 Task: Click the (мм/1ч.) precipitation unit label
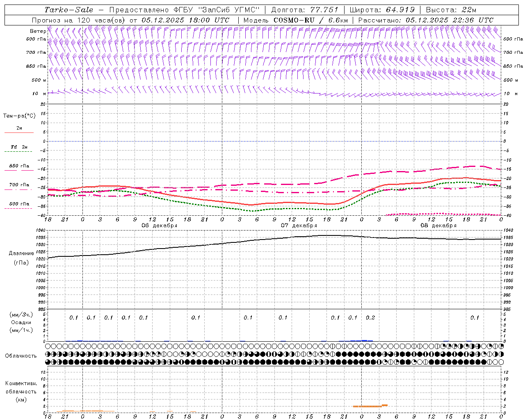[21, 330]
